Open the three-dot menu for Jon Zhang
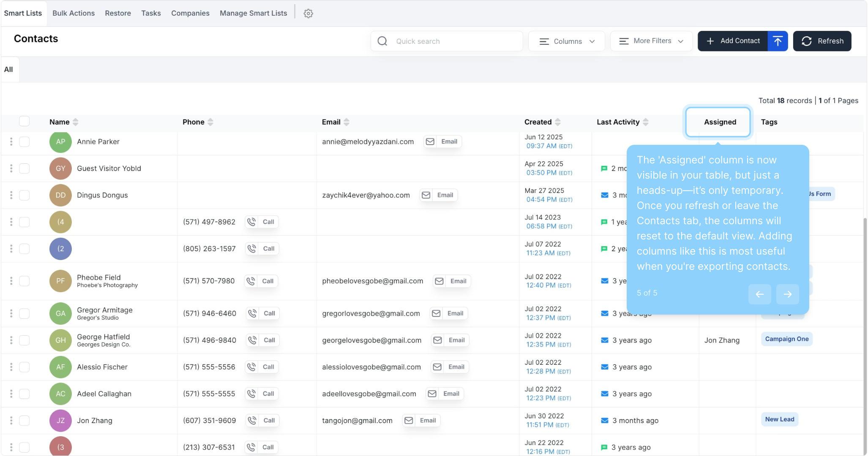The image size is (868, 456). [11, 421]
